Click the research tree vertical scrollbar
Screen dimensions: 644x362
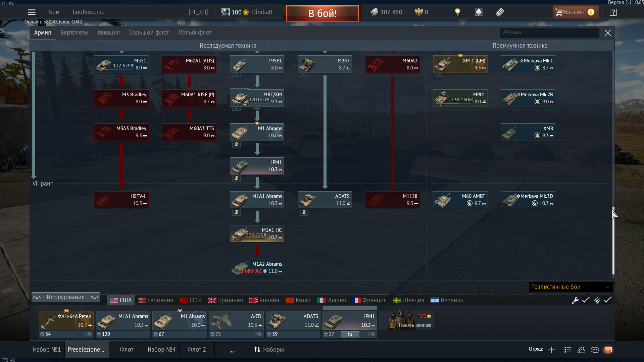click(x=613, y=241)
